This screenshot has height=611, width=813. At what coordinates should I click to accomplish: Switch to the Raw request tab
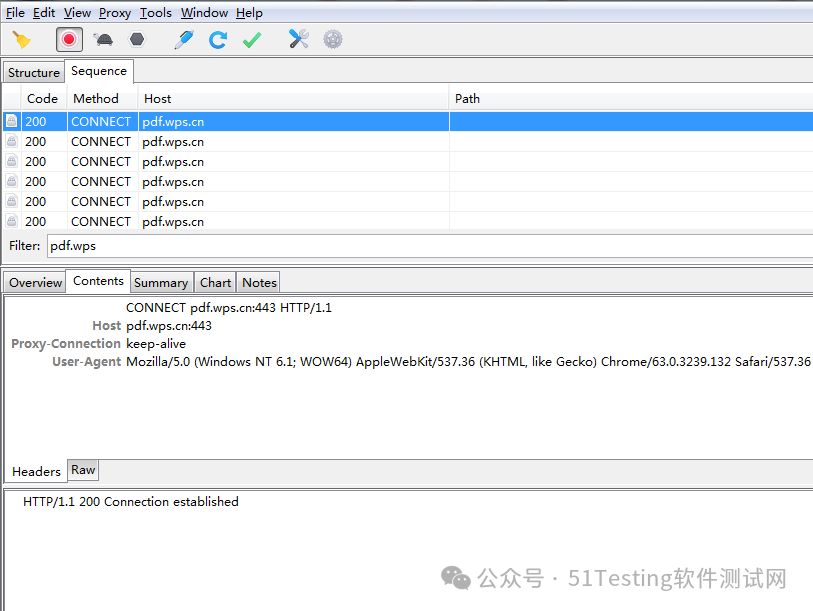tap(83, 470)
